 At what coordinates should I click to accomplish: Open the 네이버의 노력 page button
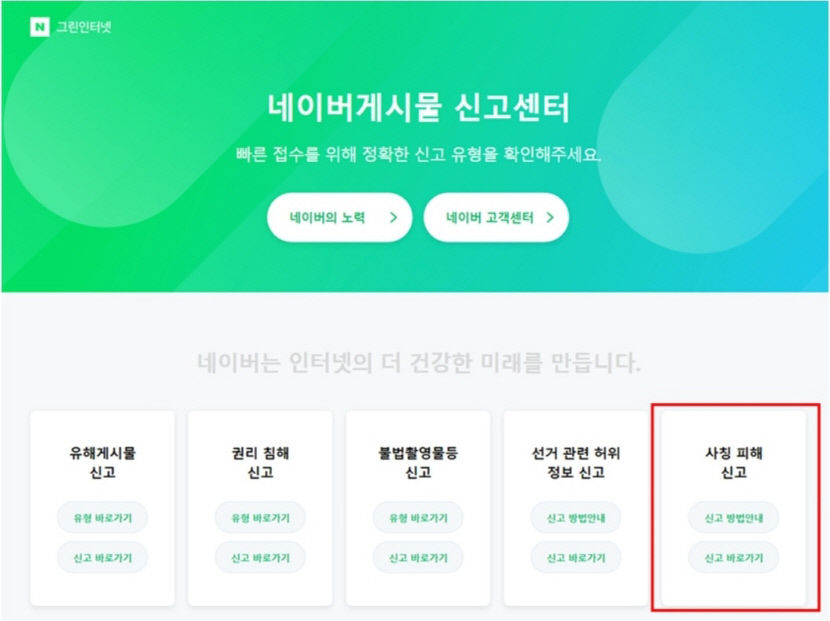[328, 217]
